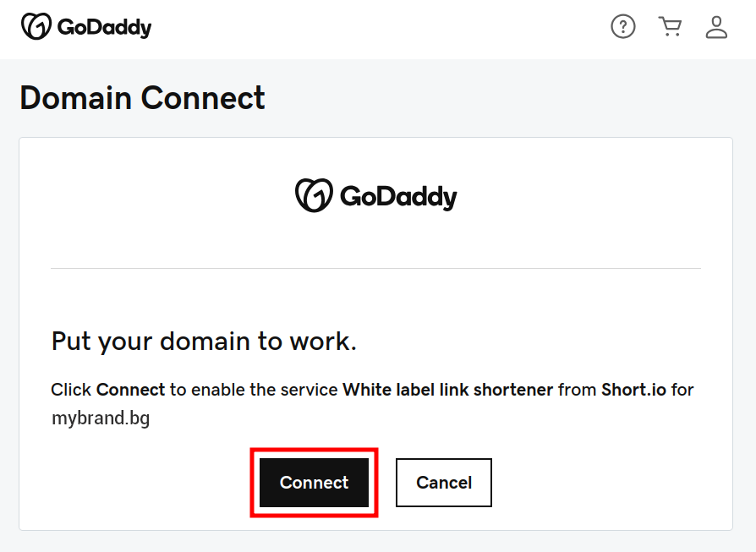Image resolution: width=756 pixels, height=552 pixels.
Task: Select the highlighted Connect button
Action: point(314,482)
